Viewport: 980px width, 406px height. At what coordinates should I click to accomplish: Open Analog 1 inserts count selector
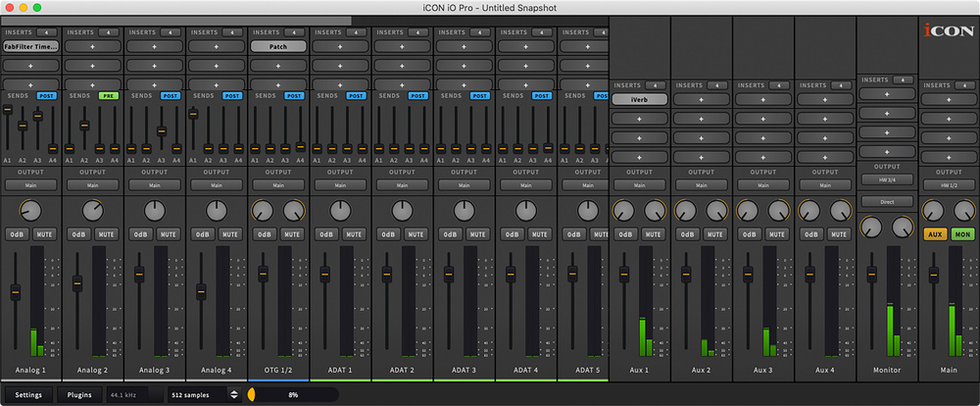point(47,32)
